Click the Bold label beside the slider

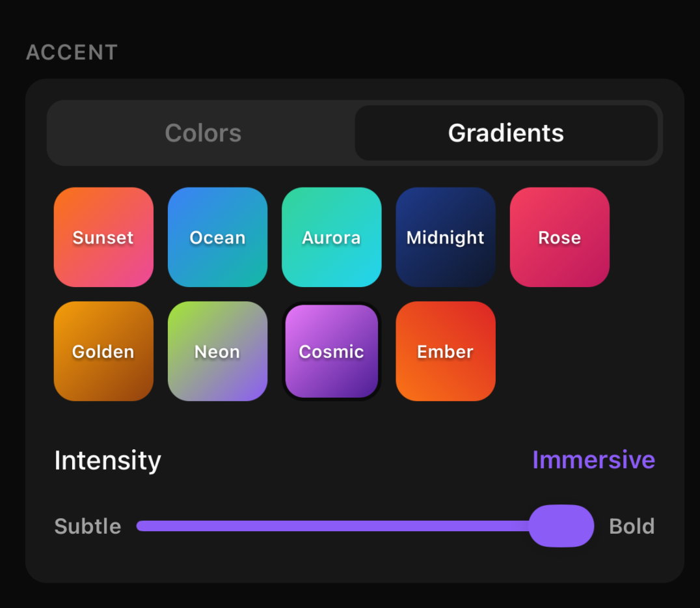(632, 526)
